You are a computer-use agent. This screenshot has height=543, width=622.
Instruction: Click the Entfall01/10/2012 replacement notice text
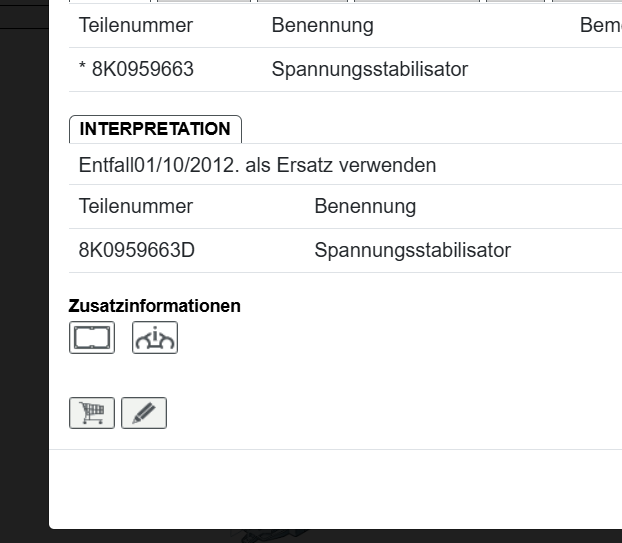pos(257,165)
